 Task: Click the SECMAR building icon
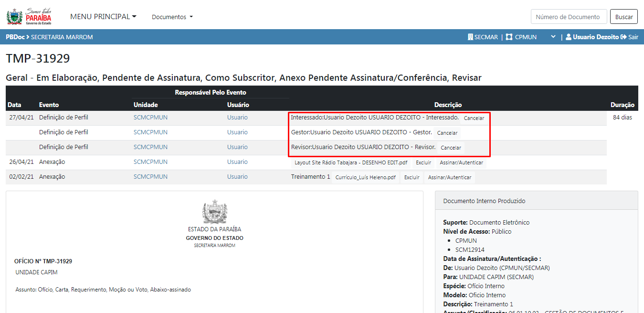pyautogui.click(x=470, y=37)
